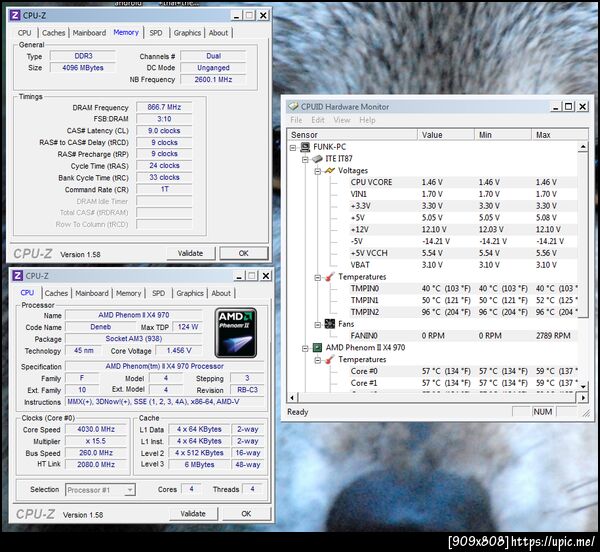This screenshot has height=552, width=600.
Task: Collapse the FUNK-PC tree node
Action: 293,147
